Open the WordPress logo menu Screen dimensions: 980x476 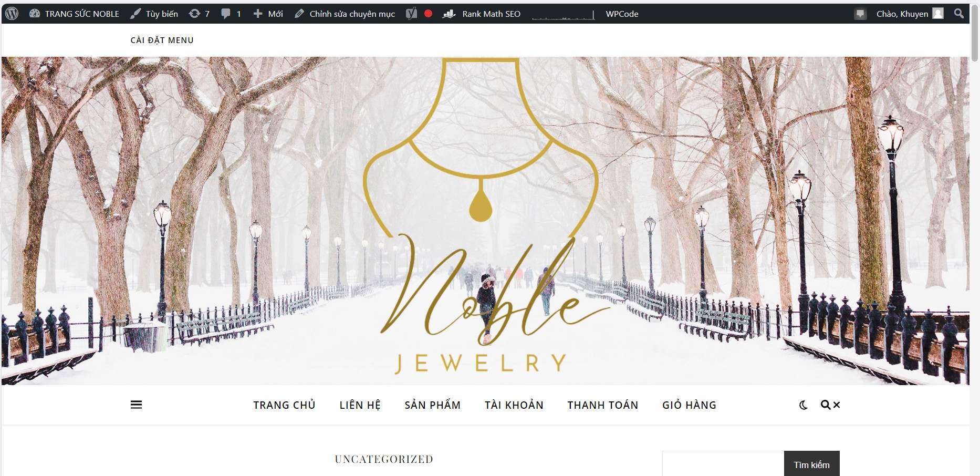[x=12, y=14]
